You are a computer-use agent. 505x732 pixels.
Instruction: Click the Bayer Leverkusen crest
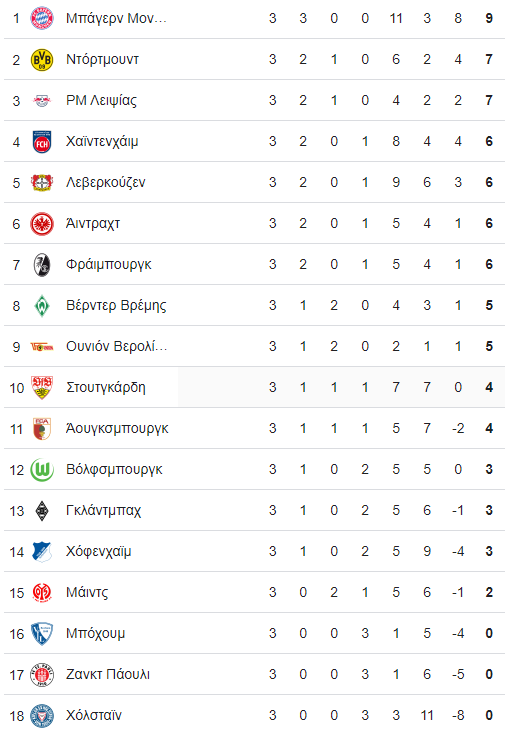pyautogui.click(x=42, y=183)
